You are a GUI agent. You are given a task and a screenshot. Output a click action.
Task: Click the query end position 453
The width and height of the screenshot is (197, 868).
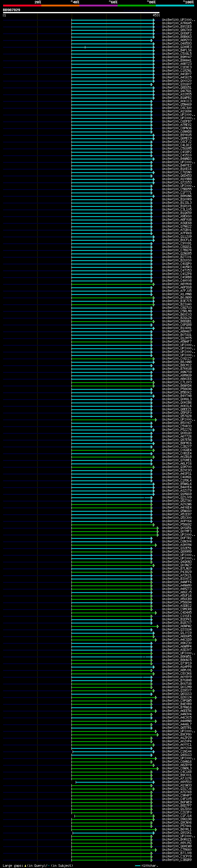tap(155, 15)
